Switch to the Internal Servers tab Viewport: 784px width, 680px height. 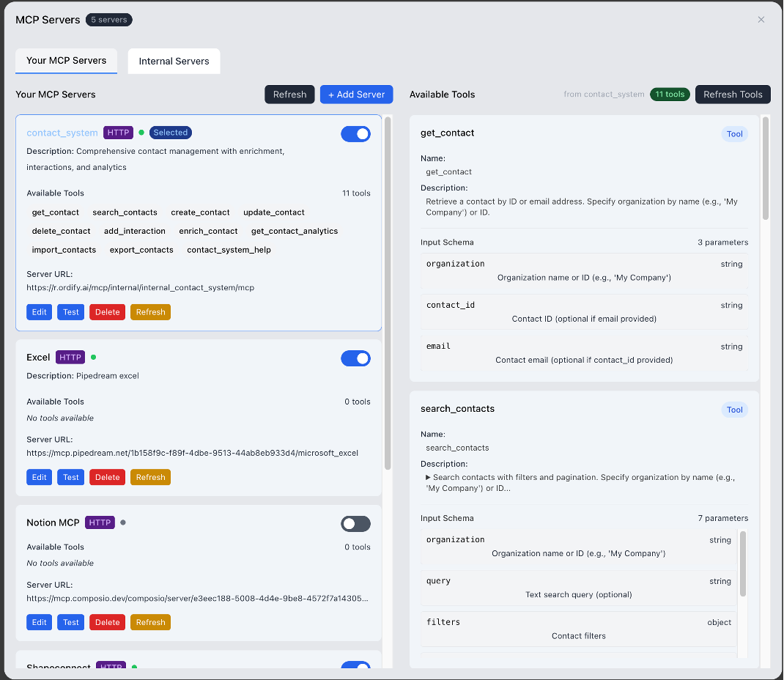pyautogui.click(x=174, y=61)
